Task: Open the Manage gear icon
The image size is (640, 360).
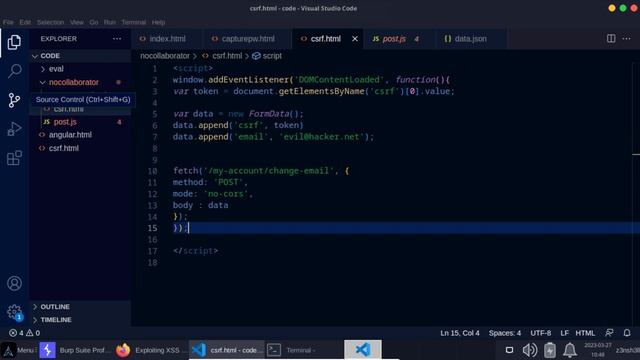Action: click(x=14, y=312)
